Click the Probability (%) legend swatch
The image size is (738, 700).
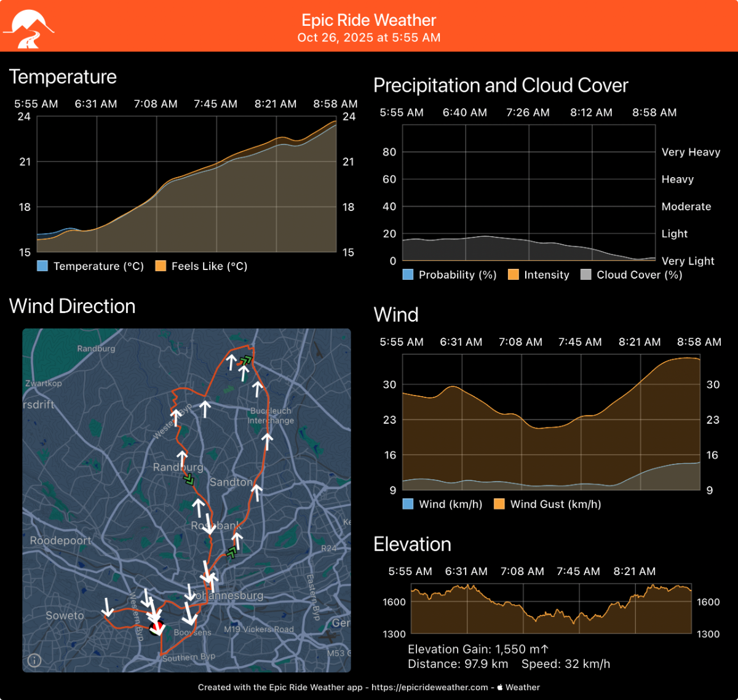coord(408,275)
